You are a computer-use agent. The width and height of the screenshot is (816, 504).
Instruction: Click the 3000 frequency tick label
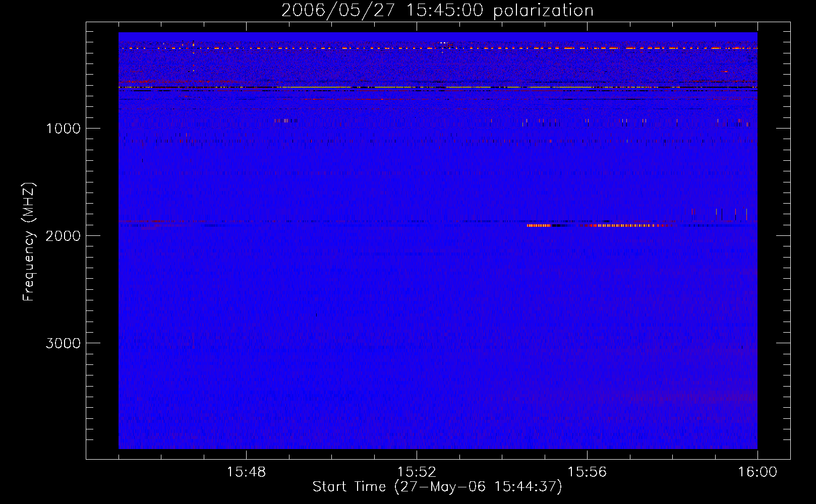click(63, 343)
